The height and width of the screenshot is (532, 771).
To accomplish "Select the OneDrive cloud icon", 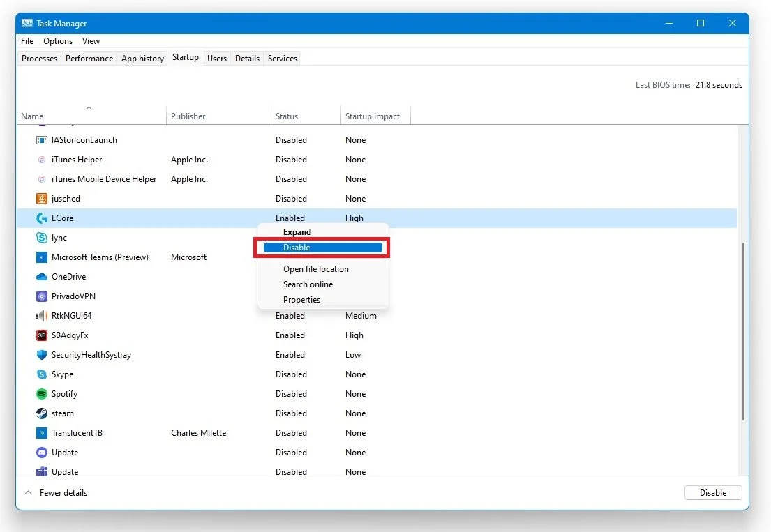I will coord(42,277).
